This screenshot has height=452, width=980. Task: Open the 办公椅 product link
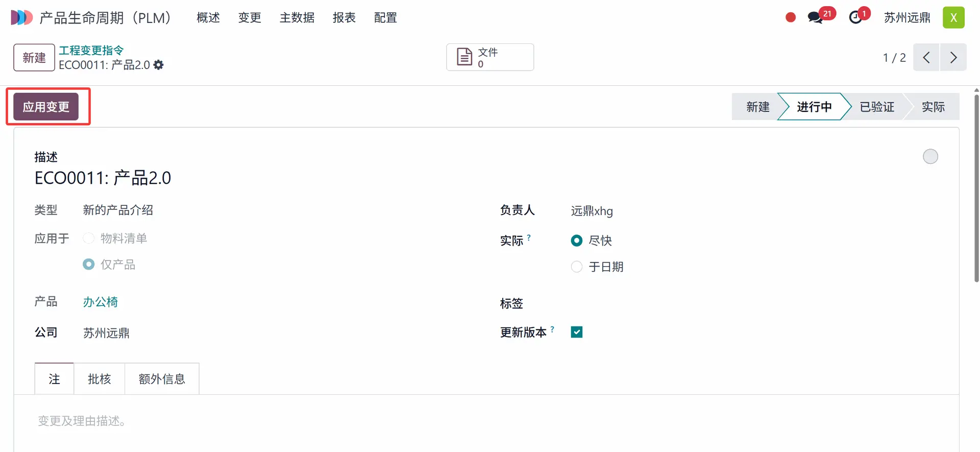tap(101, 302)
